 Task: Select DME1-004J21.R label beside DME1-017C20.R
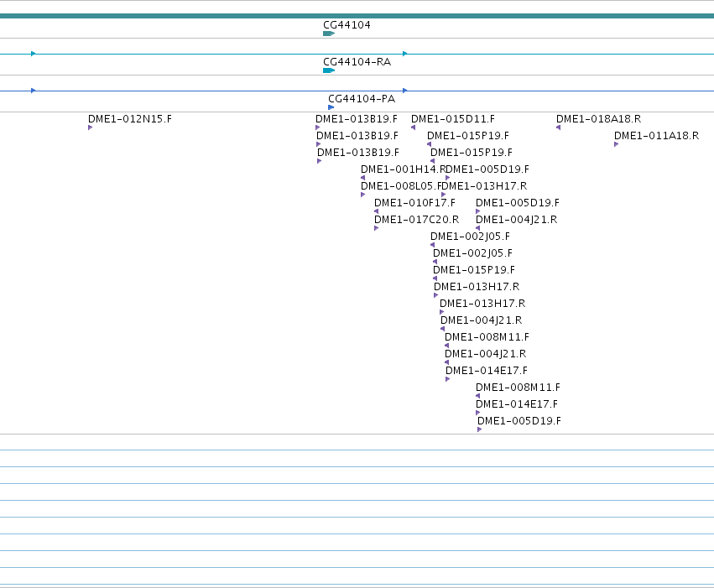pos(516,220)
